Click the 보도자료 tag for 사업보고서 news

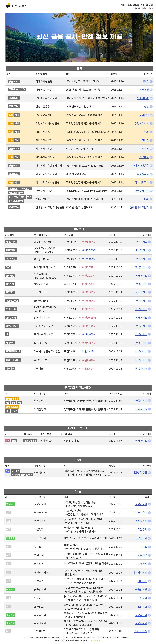(10, 538)
